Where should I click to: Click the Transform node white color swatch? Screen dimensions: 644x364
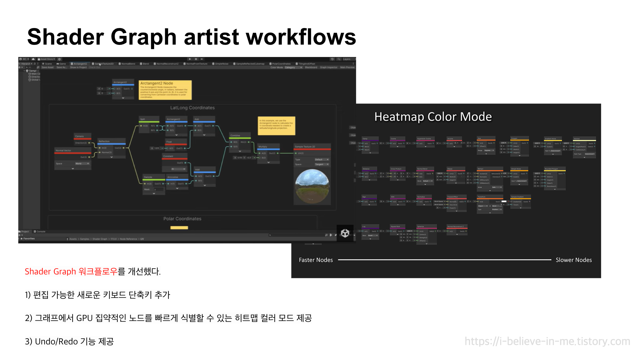[504, 202]
